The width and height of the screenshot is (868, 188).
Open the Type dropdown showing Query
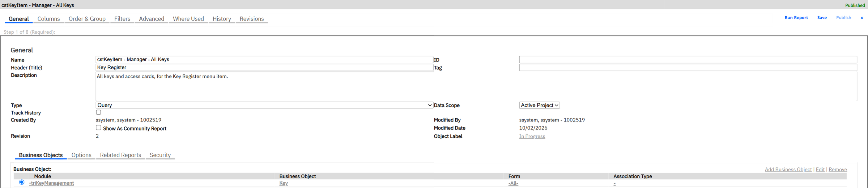(x=264, y=105)
